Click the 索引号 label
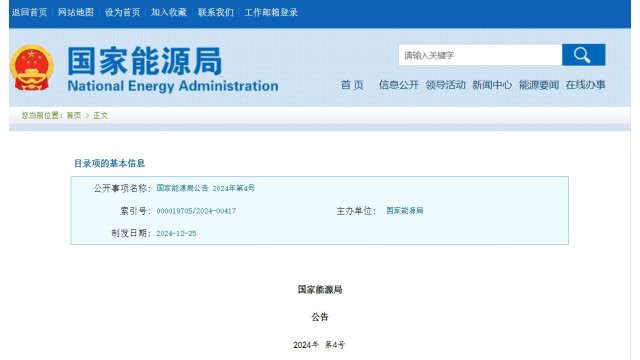This screenshot has height=360, width=640. tap(136, 211)
